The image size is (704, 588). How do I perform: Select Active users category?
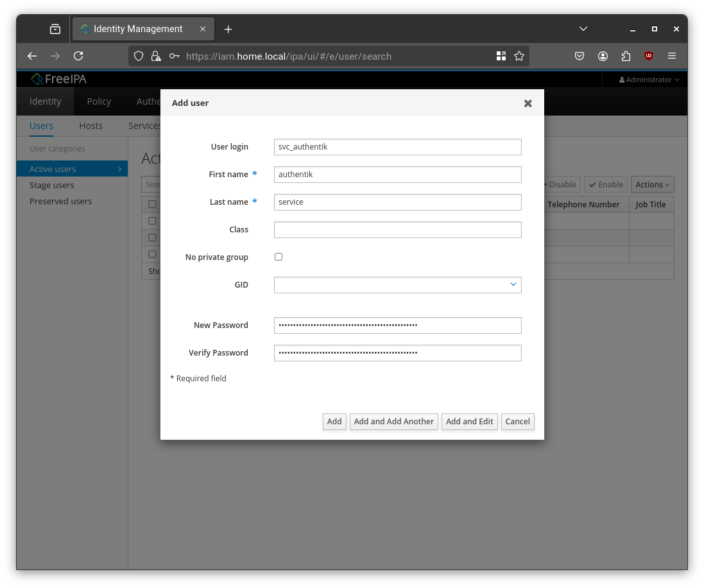[x=72, y=169]
